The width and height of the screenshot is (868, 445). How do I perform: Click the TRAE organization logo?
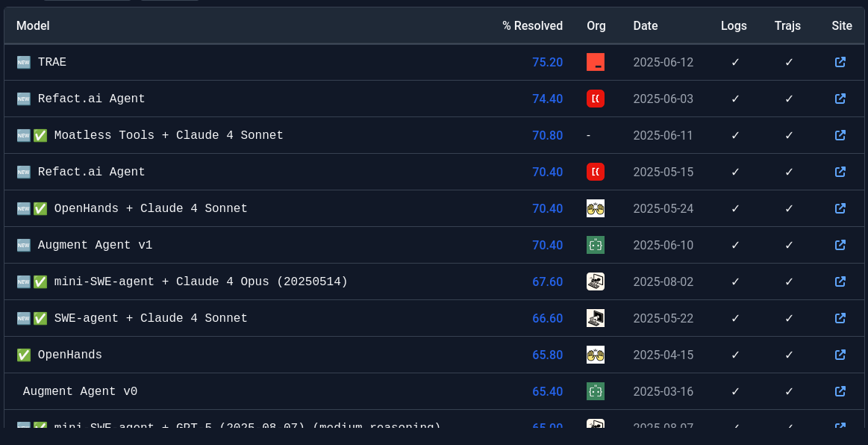pos(596,62)
